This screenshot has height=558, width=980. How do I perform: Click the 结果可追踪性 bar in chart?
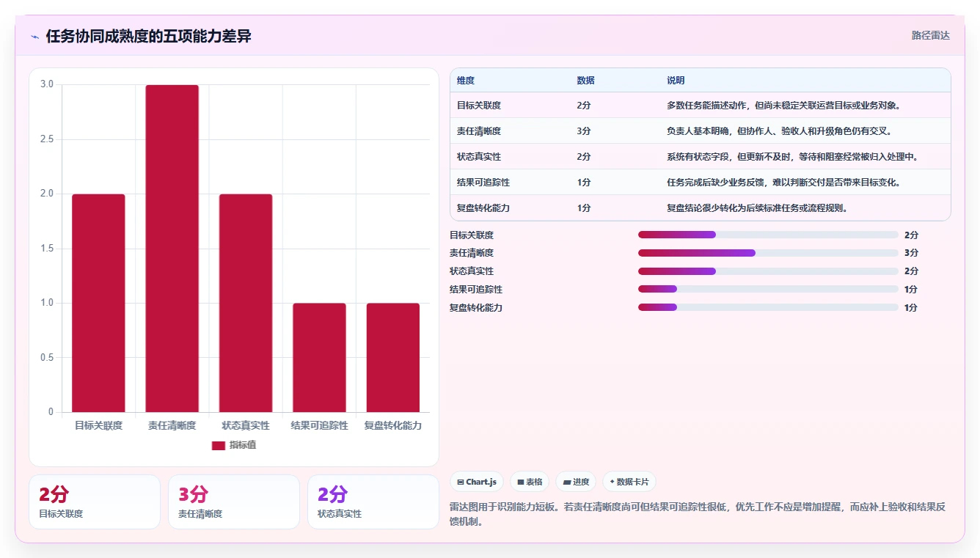pos(319,358)
